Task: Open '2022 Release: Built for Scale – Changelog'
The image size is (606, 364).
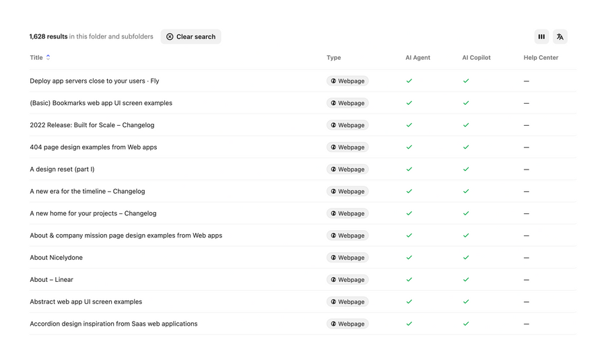Action: tap(92, 124)
